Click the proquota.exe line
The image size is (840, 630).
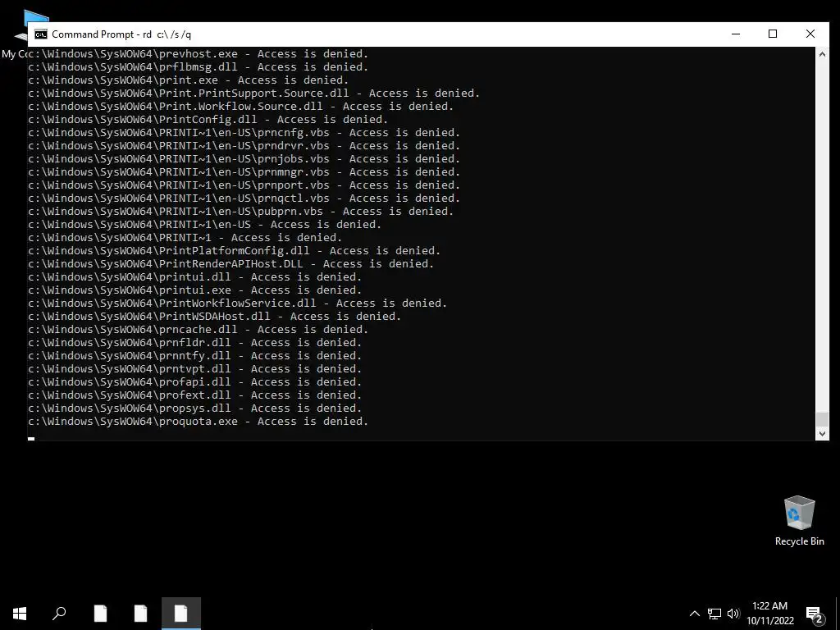click(199, 421)
